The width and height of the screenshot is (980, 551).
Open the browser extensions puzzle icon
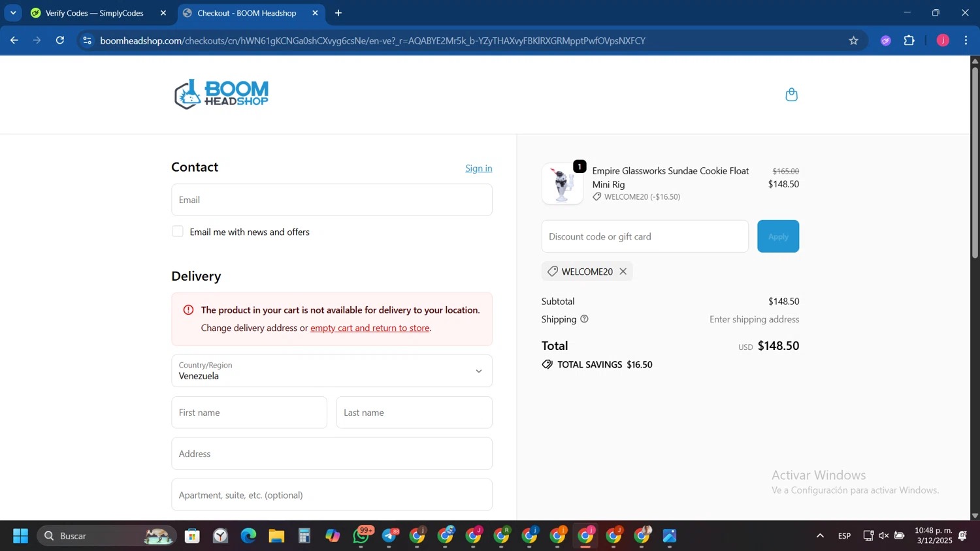[909, 40]
